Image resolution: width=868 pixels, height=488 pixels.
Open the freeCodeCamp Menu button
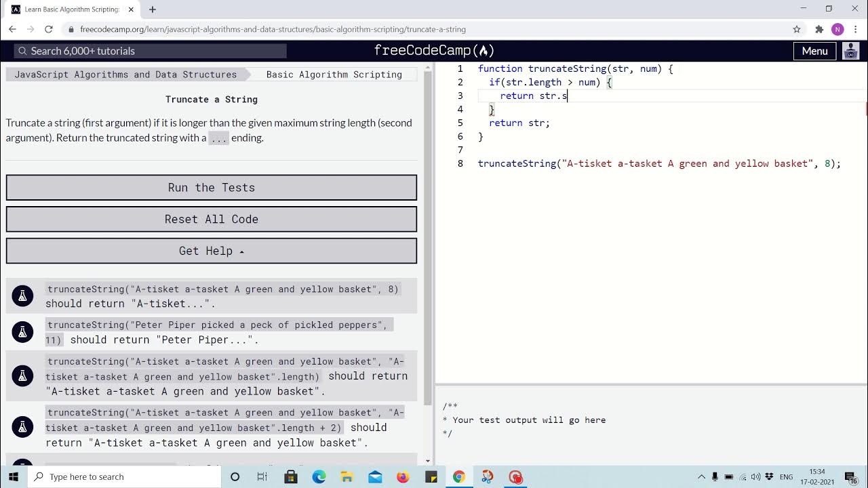[814, 51]
